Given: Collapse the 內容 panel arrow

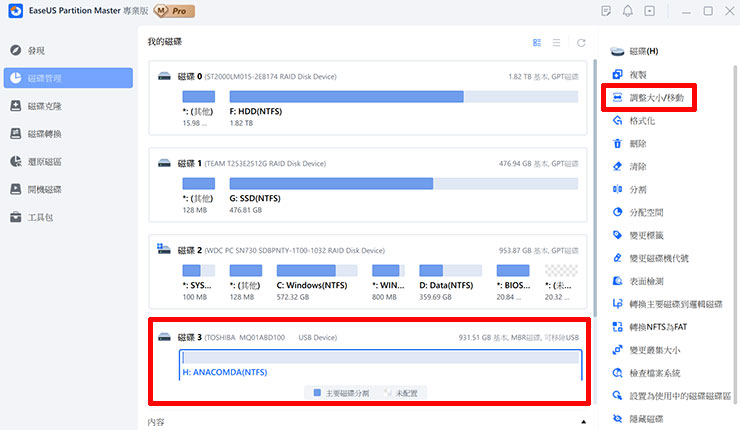Looking at the screenshot, I should click(583, 422).
